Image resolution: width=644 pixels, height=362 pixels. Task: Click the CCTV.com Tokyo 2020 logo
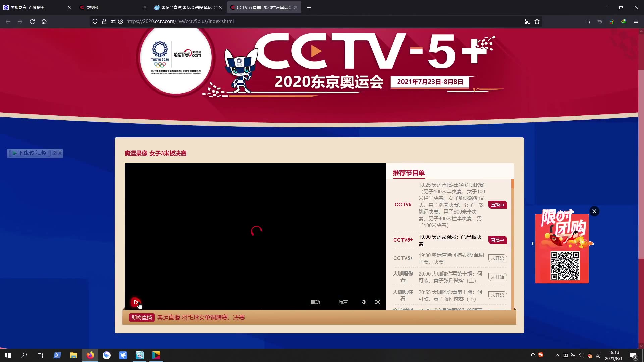[x=176, y=58]
